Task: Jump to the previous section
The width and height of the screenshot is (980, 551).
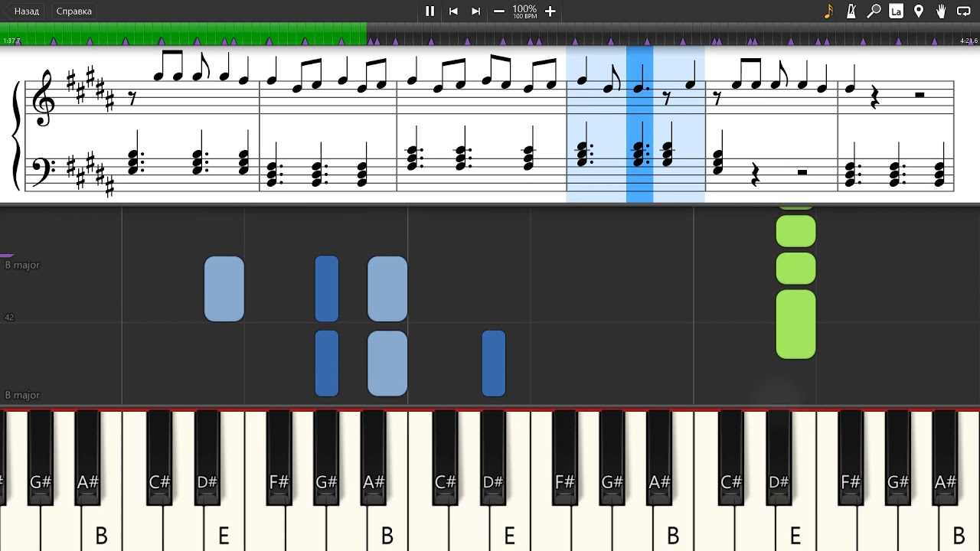Action: 453,11
